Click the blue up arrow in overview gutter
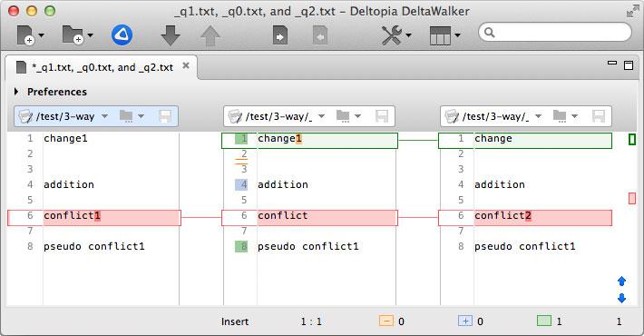 622,281
